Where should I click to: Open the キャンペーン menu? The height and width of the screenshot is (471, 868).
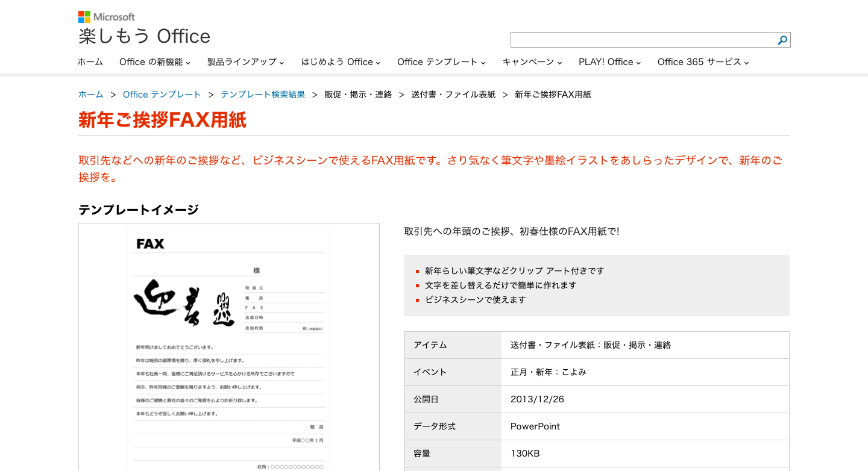pos(532,62)
